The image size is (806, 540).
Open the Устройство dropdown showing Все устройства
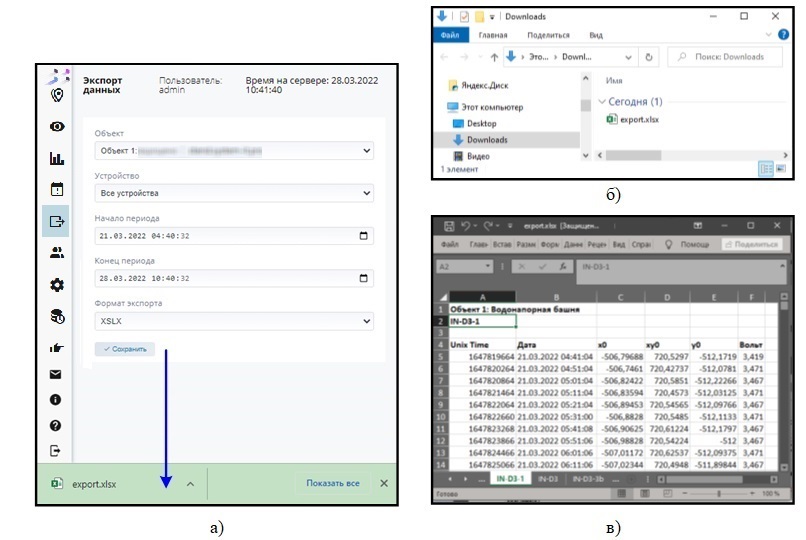pyautogui.click(x=234, y=193)
